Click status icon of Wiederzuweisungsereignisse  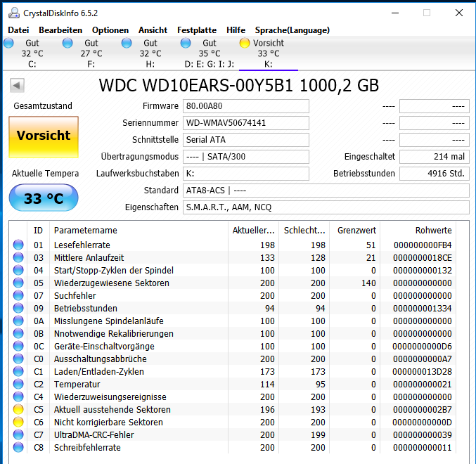point(18,397)
